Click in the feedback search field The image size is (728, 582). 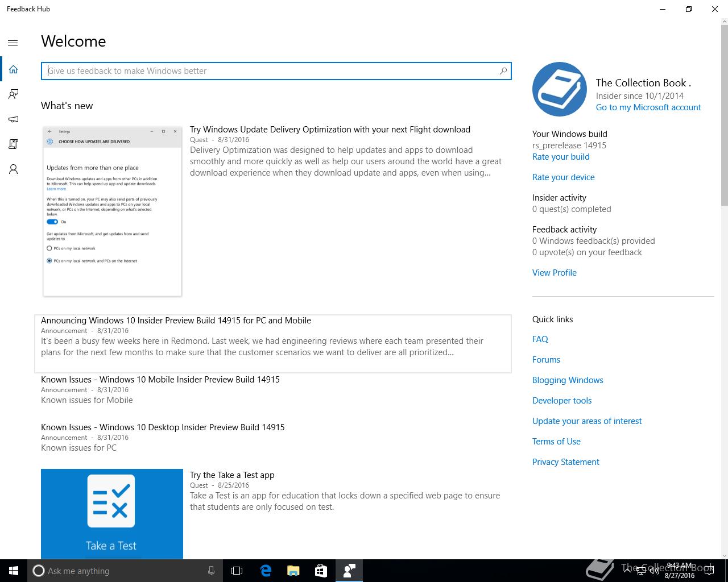[276, 71]
